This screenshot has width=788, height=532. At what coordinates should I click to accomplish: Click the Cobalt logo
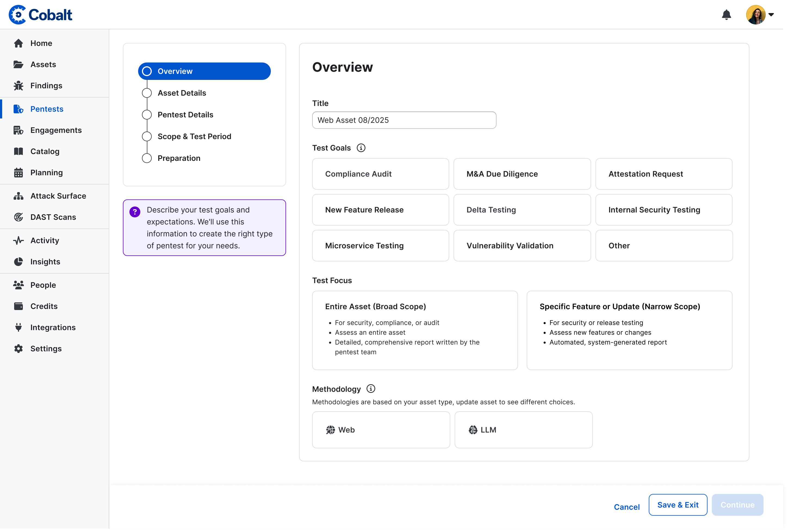(40, 15)
